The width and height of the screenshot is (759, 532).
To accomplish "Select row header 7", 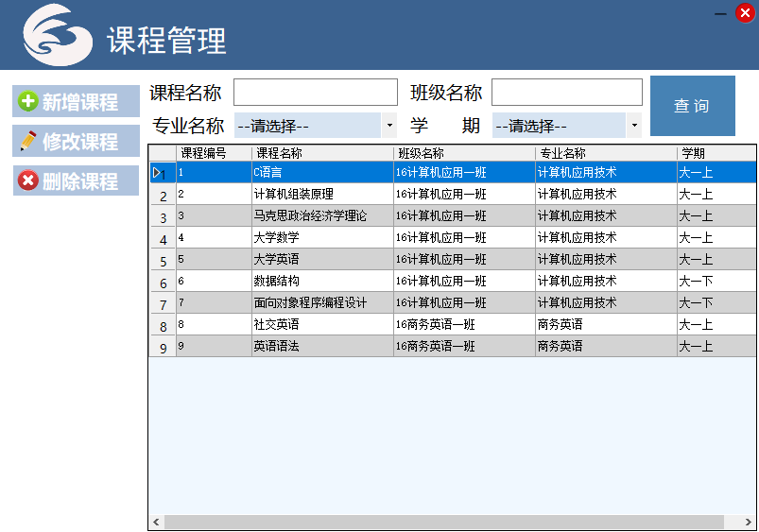I will pyautogui.click(x=163, y=303).
